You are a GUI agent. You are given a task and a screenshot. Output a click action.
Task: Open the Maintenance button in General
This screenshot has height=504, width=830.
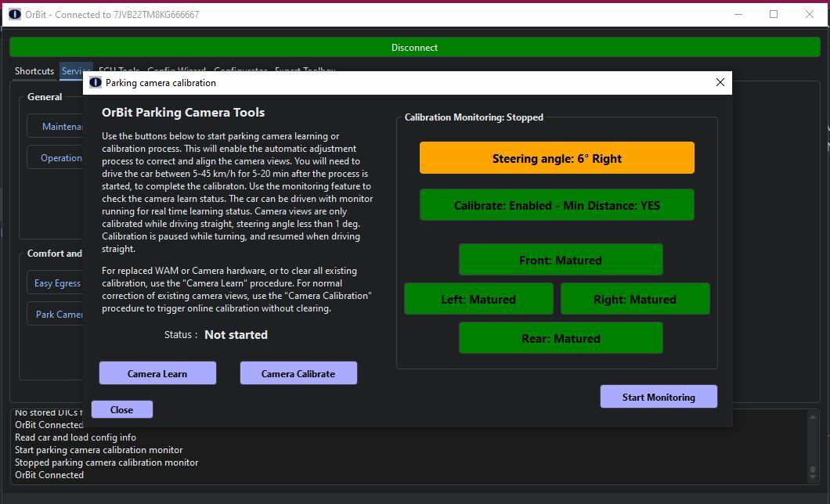56,127
